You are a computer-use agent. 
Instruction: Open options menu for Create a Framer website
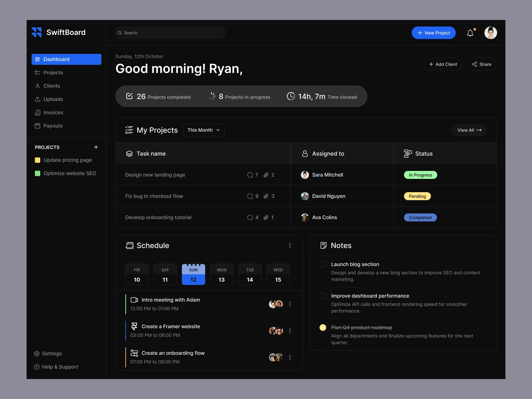point(290,331)
